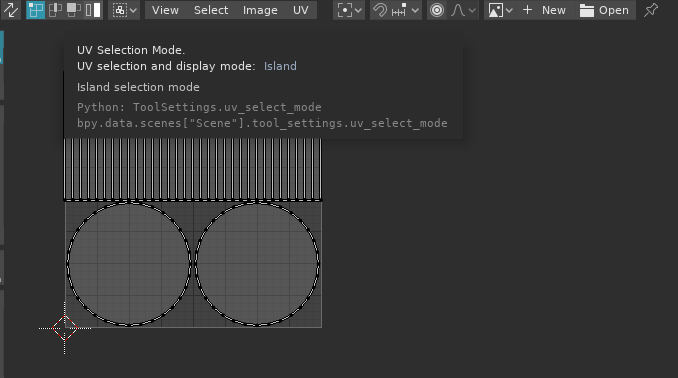Toggle the pin image icon
Viewport: 678px width, 378px height.
[x=651, y=10]
